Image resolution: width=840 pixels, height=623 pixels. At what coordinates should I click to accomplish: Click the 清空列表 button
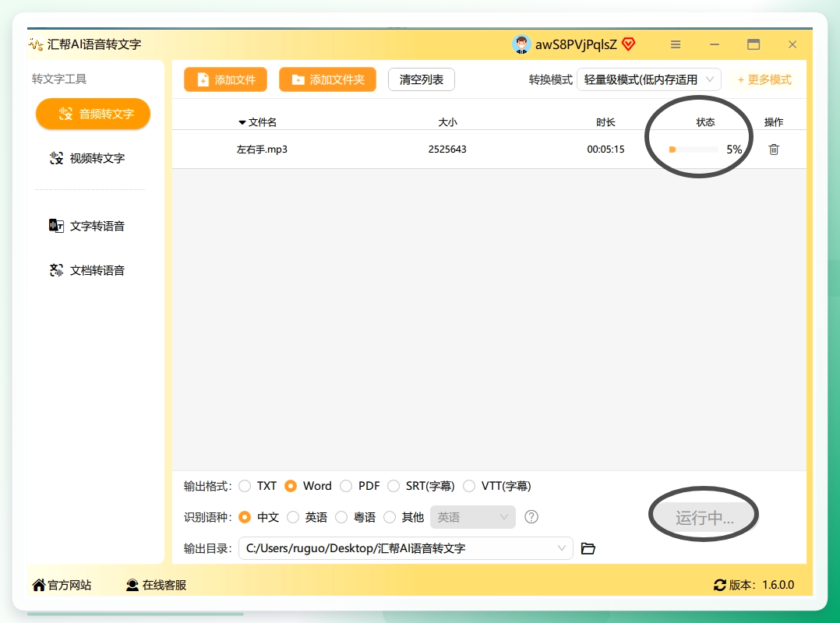click(421, 79)
